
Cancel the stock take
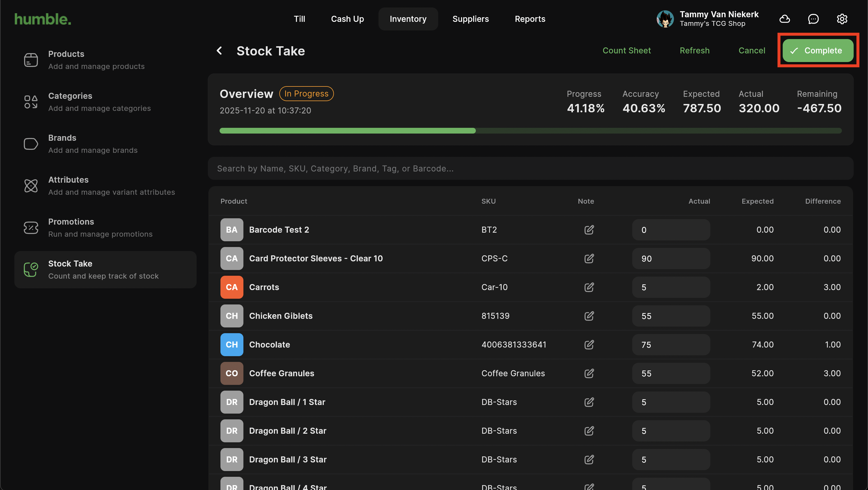751,51
